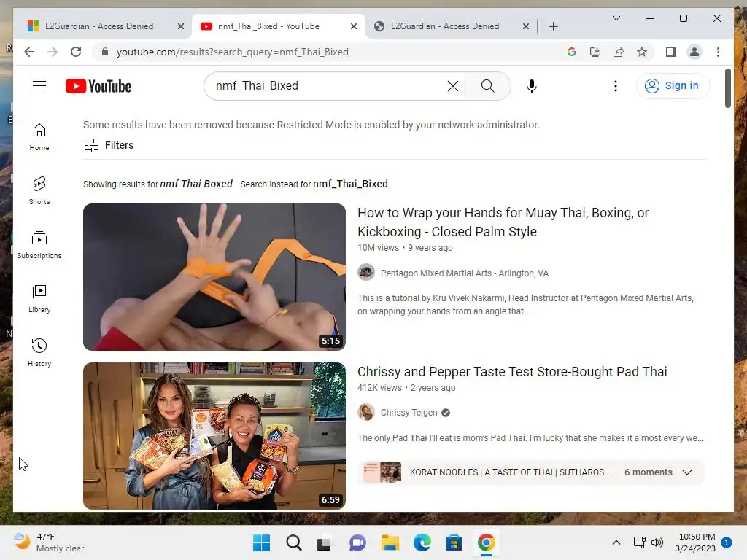The width and height of the screenshot is (747, 560).
Task: Open Windows Start menu
Action: point(261,542)
